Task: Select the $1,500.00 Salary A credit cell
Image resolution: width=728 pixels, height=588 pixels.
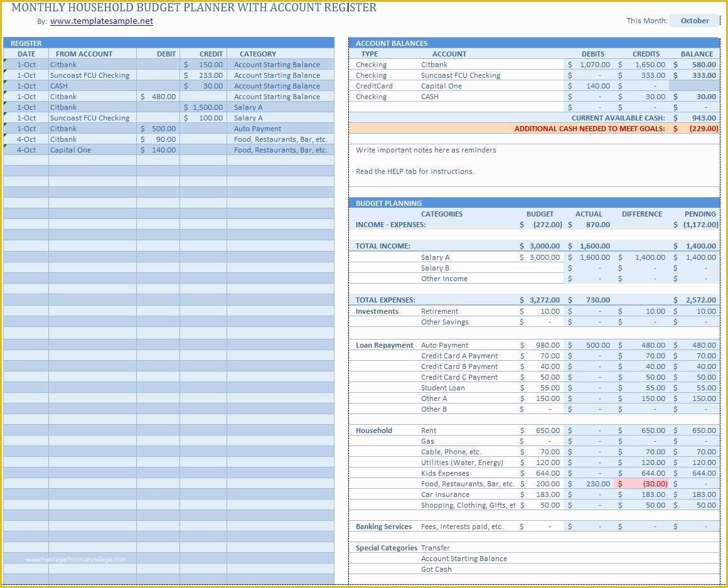Action: click(x=203, y=107)
